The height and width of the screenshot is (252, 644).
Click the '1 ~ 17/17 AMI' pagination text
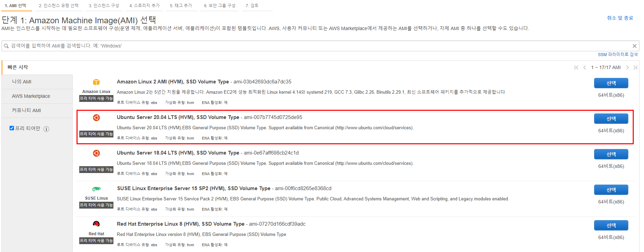606,67
